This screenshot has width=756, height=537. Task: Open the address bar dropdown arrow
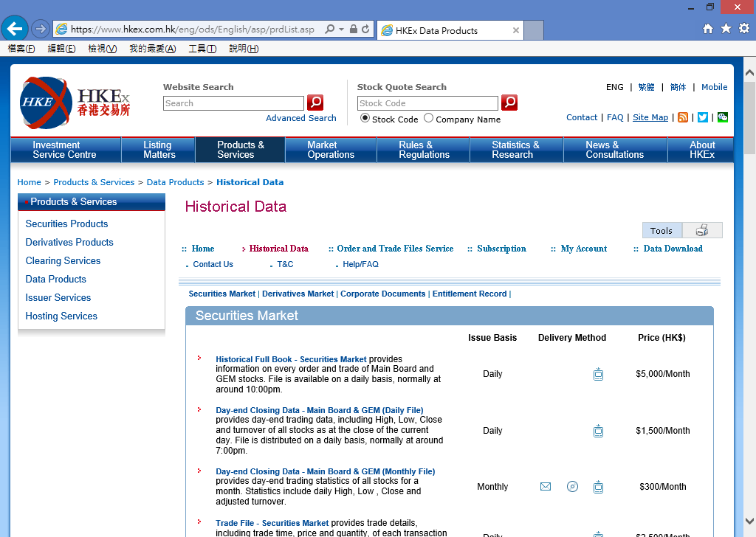coord(341,30)
